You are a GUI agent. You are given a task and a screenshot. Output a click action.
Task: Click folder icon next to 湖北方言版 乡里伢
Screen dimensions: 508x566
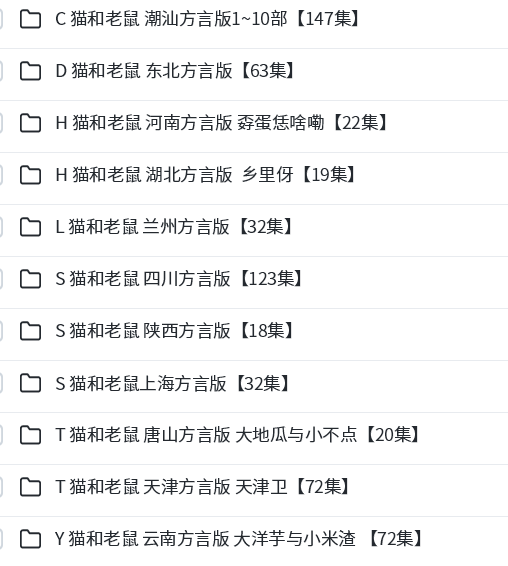(x=30, y=175)
